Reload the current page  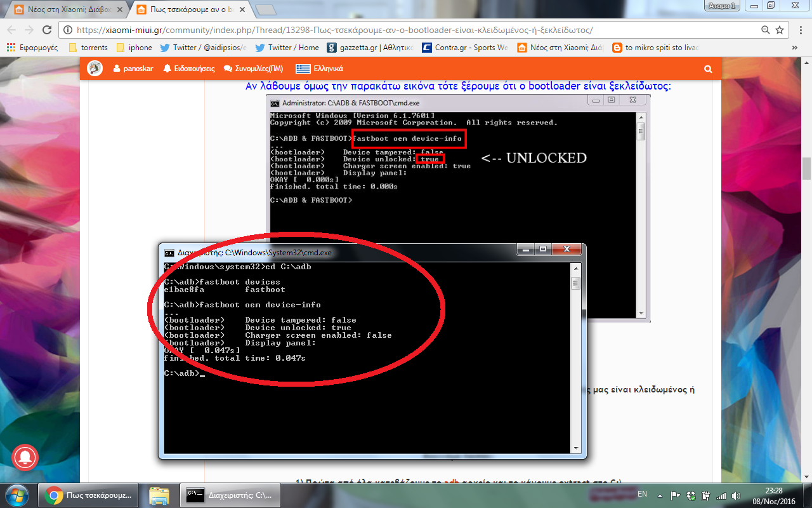(47, 30)
